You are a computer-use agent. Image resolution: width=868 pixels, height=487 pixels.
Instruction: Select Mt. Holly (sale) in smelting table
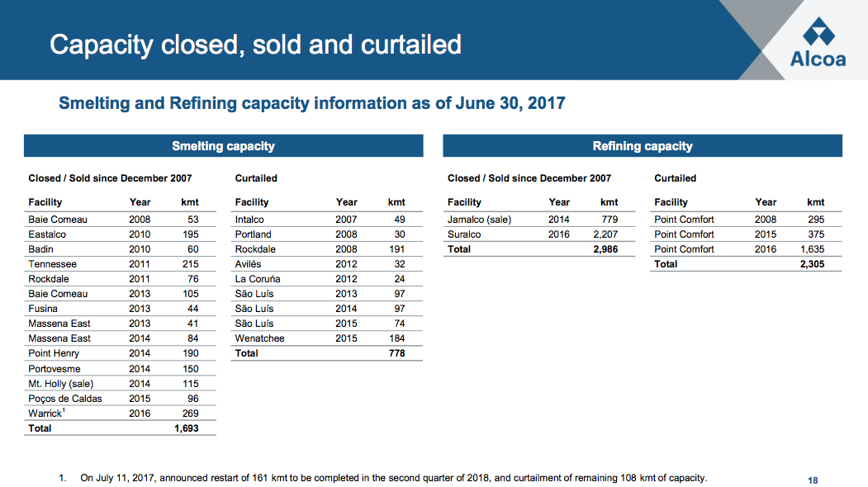(x=61, y=384)
